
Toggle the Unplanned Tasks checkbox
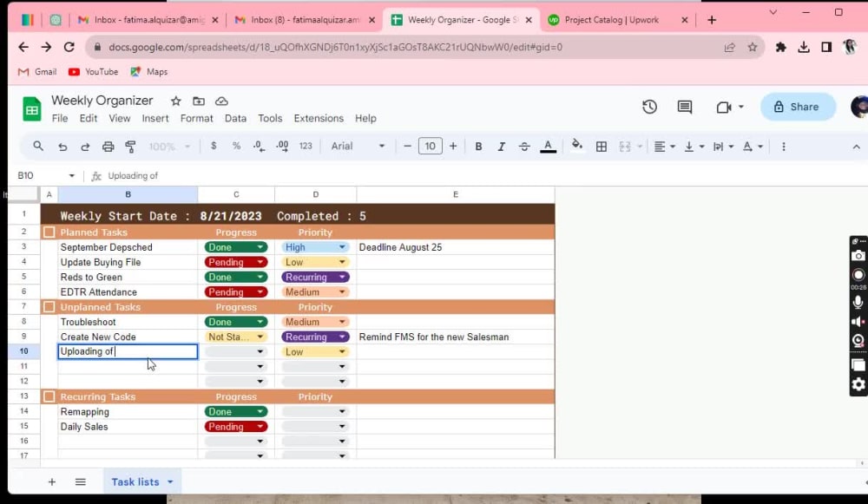tap(49, 306)
